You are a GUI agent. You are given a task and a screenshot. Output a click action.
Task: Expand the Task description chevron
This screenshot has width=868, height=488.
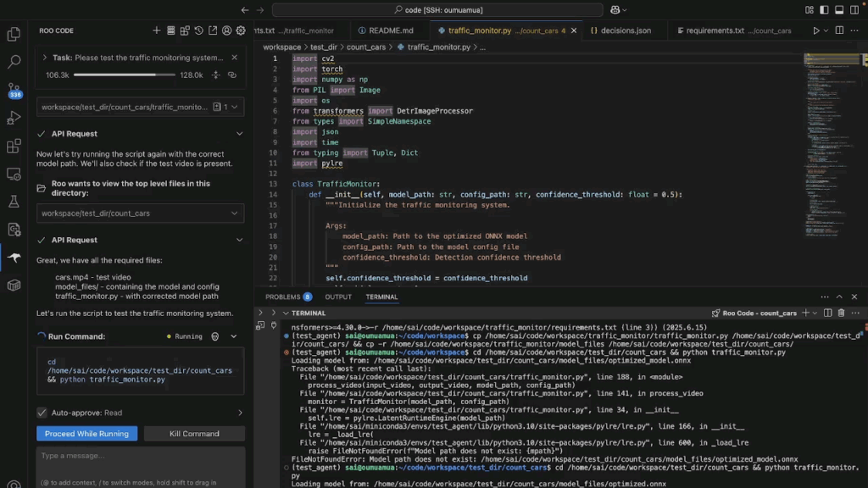point(44,58)
